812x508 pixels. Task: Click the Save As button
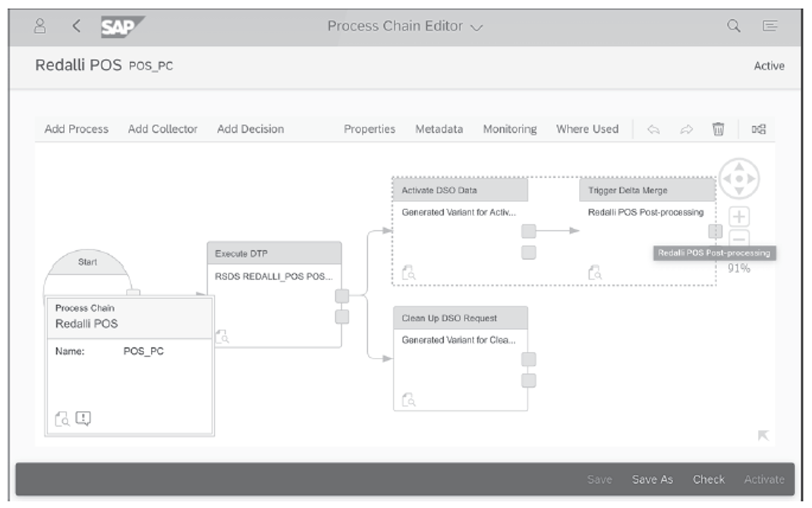[x=653, y=479]
